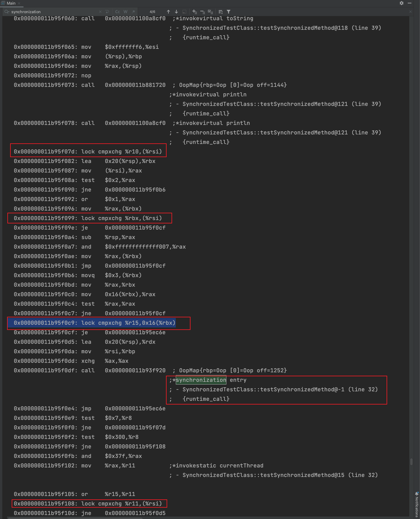Click 'jmp 0x000000011b95ec6e' at address 0x11b95f0e4

90,409
